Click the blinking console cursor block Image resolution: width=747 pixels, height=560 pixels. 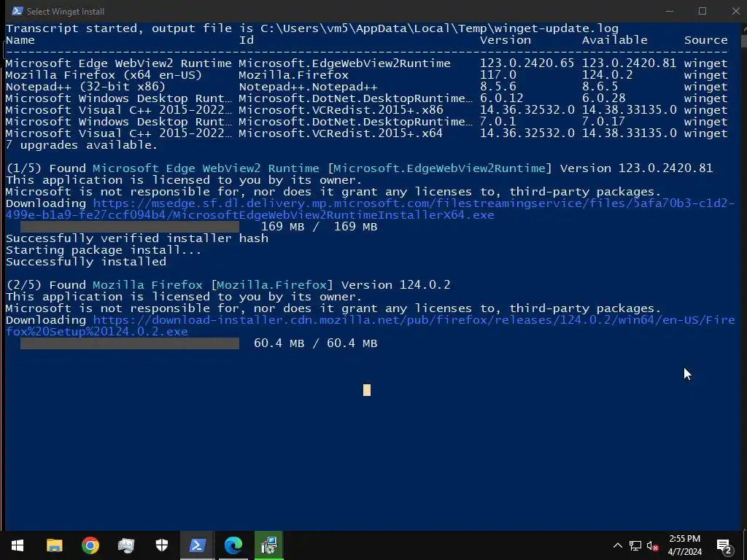tap(367, 390)
